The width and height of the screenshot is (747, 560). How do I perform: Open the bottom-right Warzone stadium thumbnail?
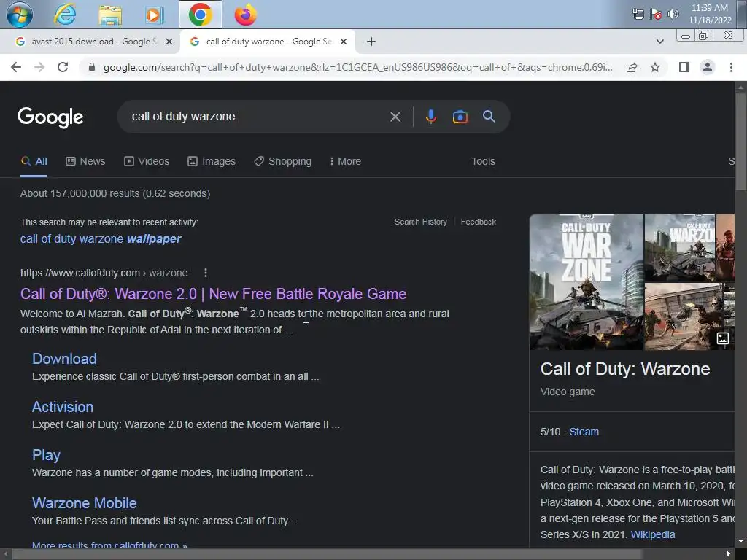click(x=684, y=316)
